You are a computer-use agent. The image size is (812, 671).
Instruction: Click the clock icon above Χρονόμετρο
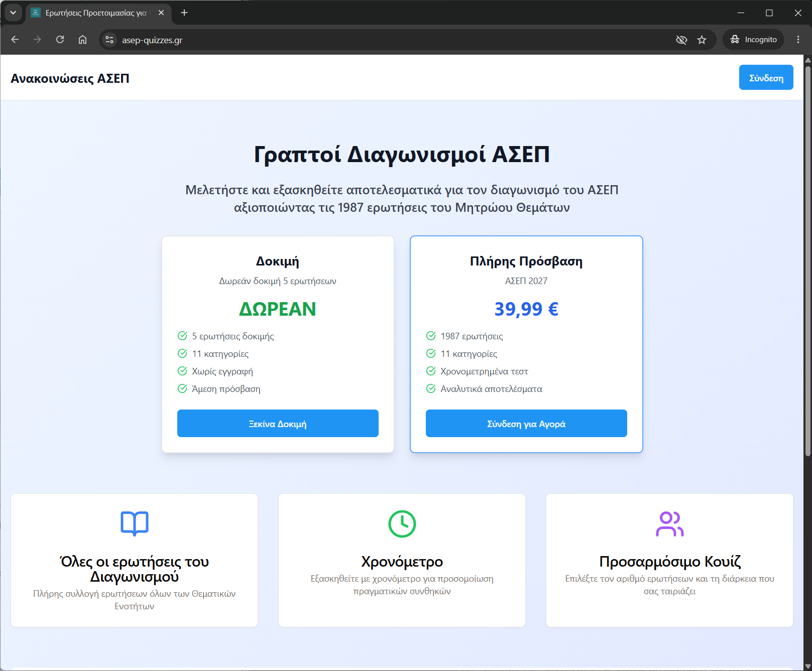point(402,523)
